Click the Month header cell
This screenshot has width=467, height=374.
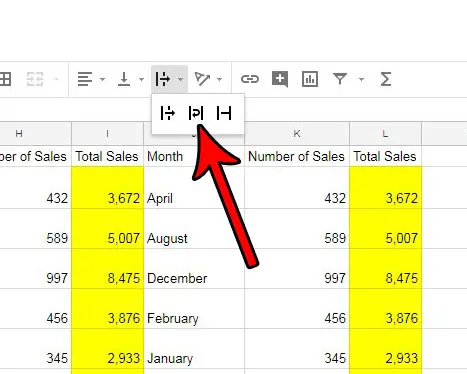194,156
